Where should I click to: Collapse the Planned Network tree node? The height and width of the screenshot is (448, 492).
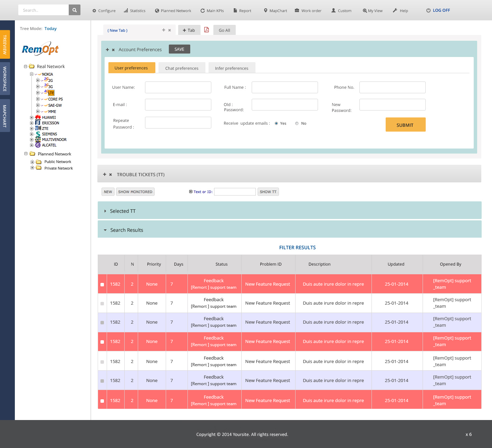pos(26,154)
